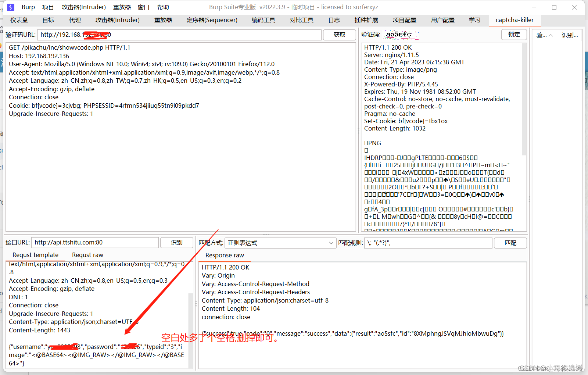The image size is (588, 375).
Task: Switch to the 攻击器(Intruder) tab
Action: 118,20
